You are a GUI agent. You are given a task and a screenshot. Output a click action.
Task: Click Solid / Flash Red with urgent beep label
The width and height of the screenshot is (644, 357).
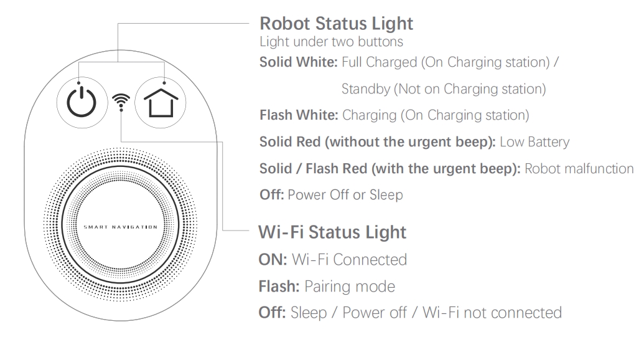[390, 169]
